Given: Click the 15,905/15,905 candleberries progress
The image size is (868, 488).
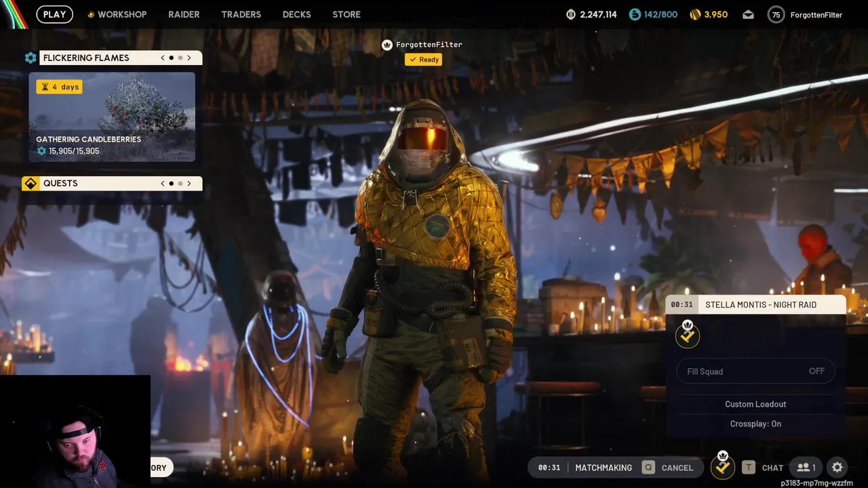Looking at the screenshot, I should 74,151.
